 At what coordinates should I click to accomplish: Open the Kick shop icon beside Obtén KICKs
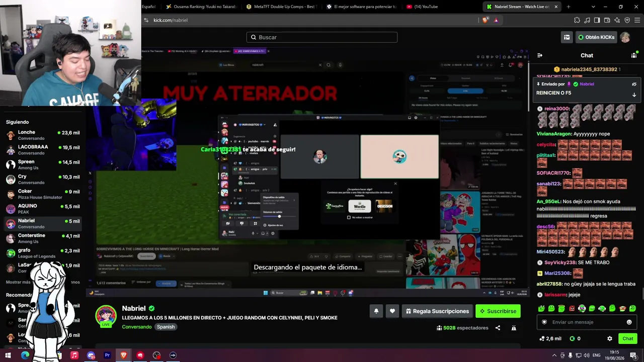tap(567, 37)
